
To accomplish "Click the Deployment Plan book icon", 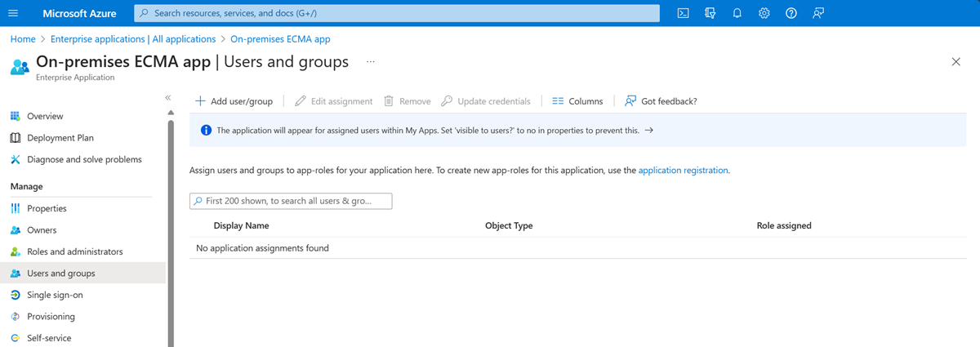I will click(x=15, y=138).
